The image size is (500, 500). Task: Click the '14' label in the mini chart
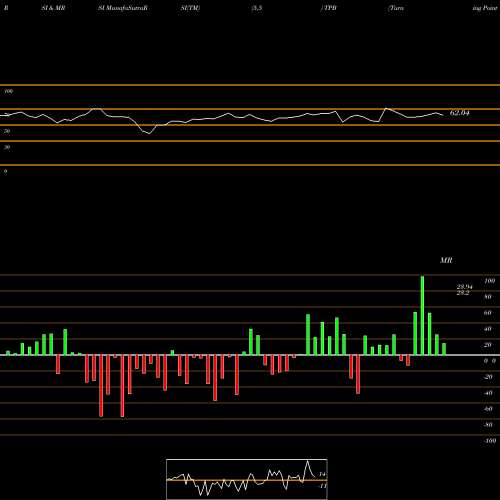[x=322, y=474]
